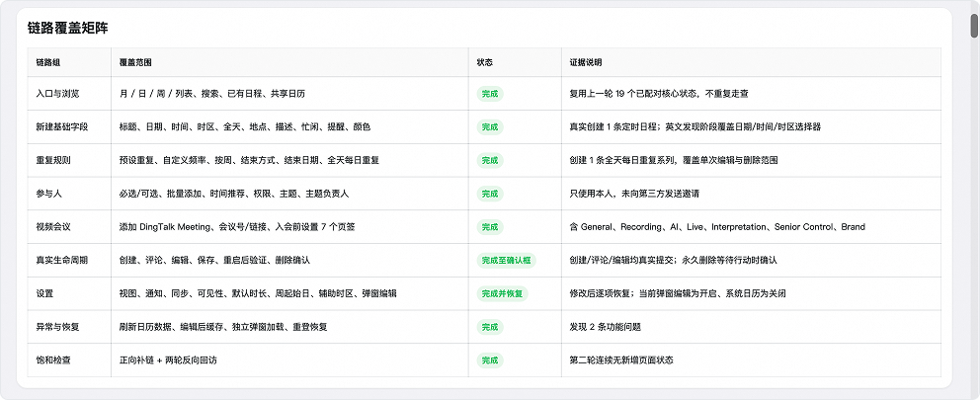Click the cell starting 标题、日期、时间、时区
This screenshot has width=980, height=400.
244,126
